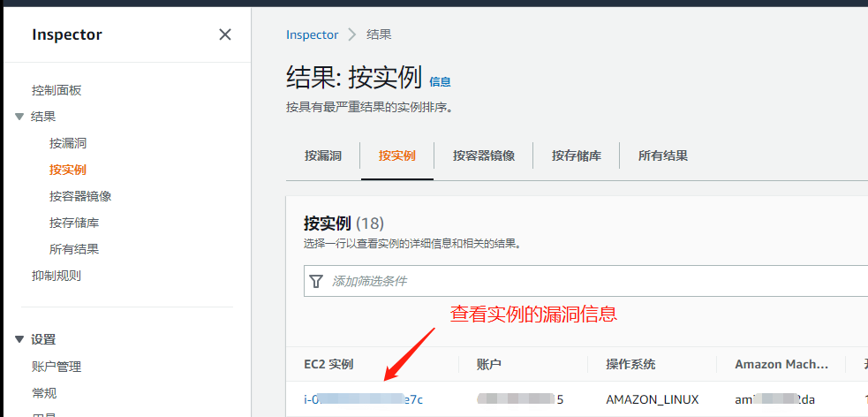Click the breadcrumb chevron separator
This screenshot has width=868, height=417.
[352, 34]
